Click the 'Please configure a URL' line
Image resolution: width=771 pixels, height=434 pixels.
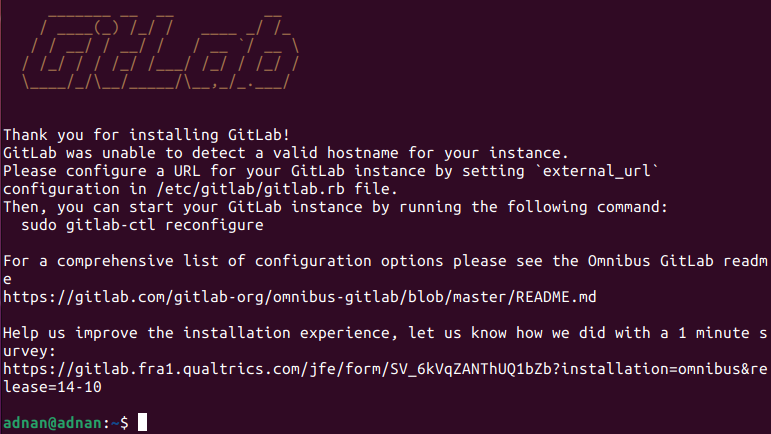tap(330, 171)
